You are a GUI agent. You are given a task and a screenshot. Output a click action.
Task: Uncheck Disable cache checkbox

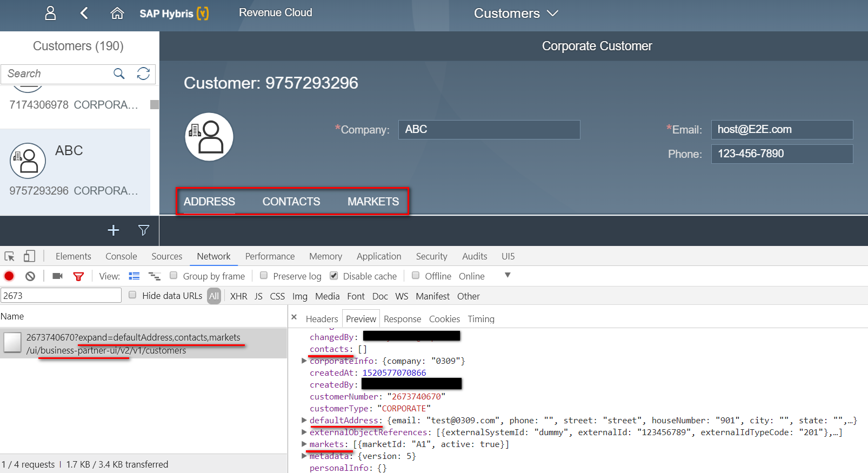(x=334, y=276)
